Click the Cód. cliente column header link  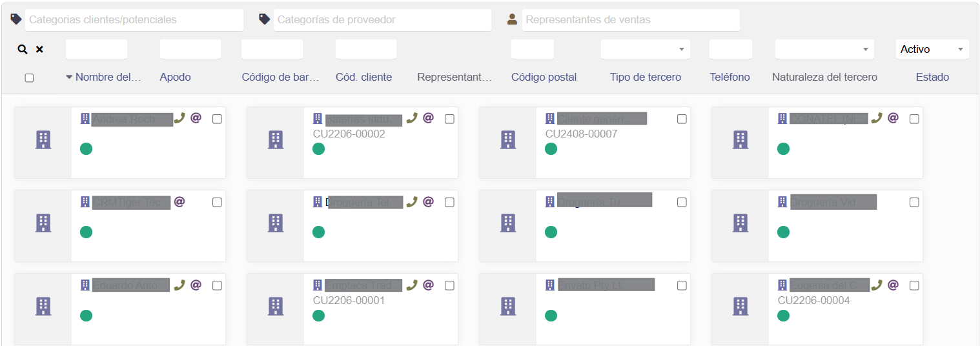[363, 77]
